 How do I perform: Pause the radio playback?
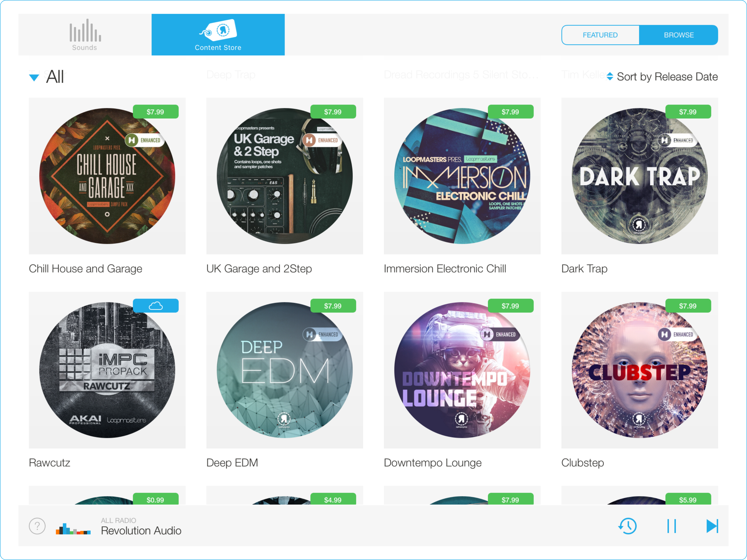(x=671, y=526)
